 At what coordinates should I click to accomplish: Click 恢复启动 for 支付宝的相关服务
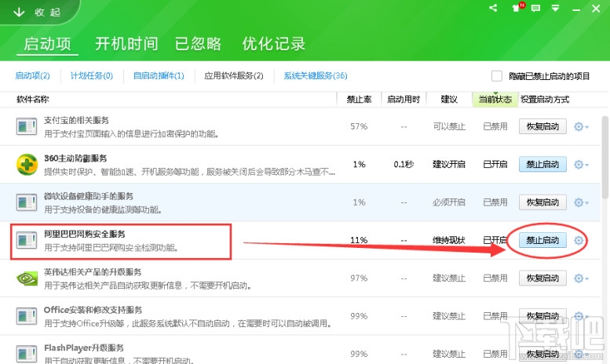point(542,126)
